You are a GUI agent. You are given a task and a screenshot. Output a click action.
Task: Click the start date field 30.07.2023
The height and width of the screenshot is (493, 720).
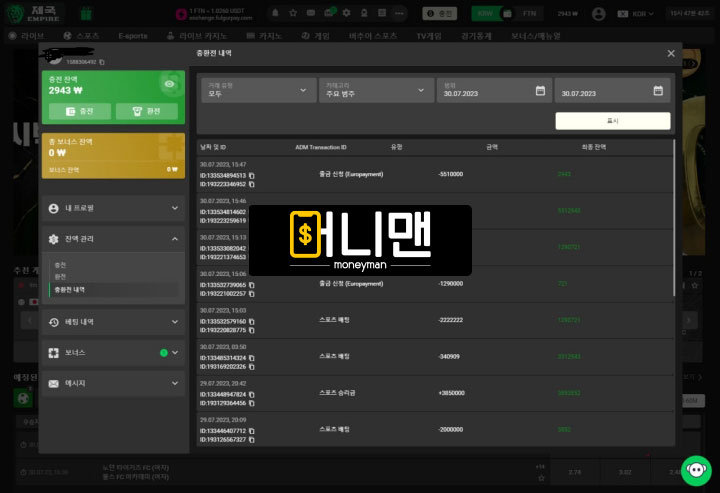point(494,90)
